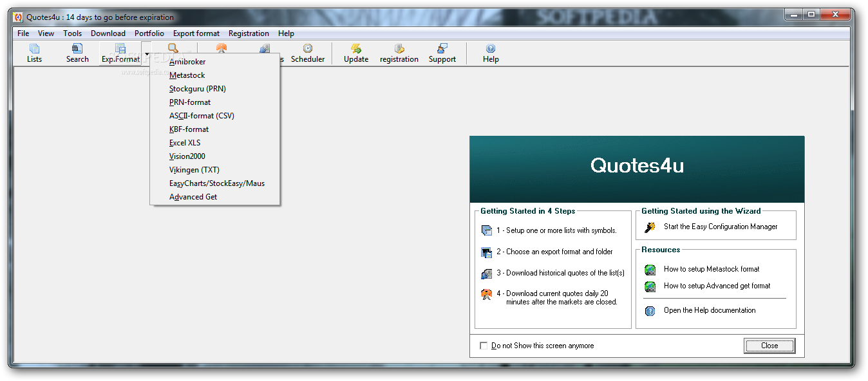868x381 pixels.
Task: Open the Portfolio menu
Action: [149, 33]
